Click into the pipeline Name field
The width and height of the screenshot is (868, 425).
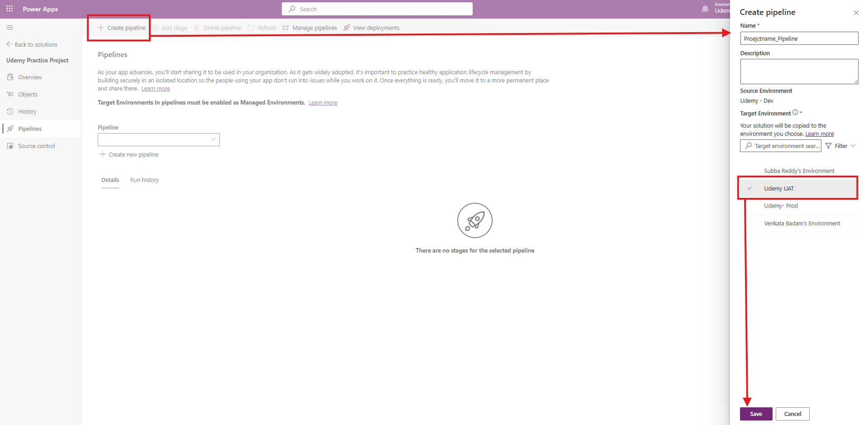[x=799, y=38]
